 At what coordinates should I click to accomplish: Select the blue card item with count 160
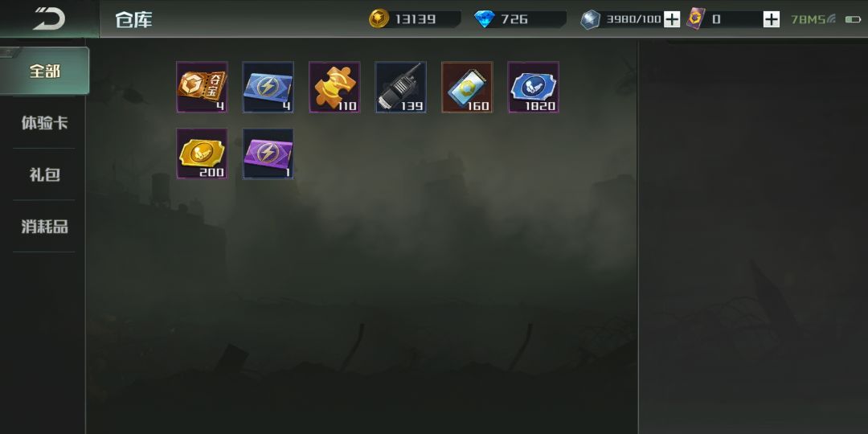coord(467,87)
